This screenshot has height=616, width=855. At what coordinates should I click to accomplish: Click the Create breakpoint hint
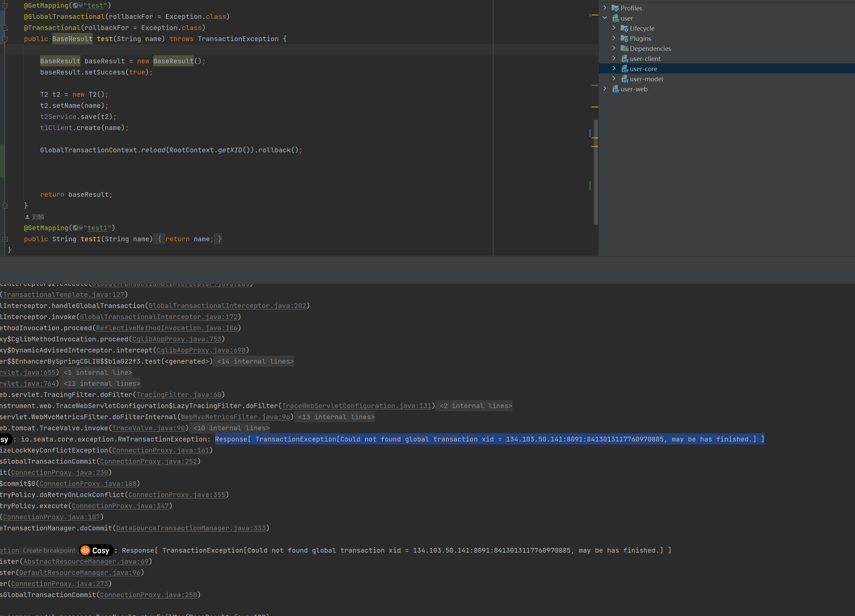tap(49, 550)
